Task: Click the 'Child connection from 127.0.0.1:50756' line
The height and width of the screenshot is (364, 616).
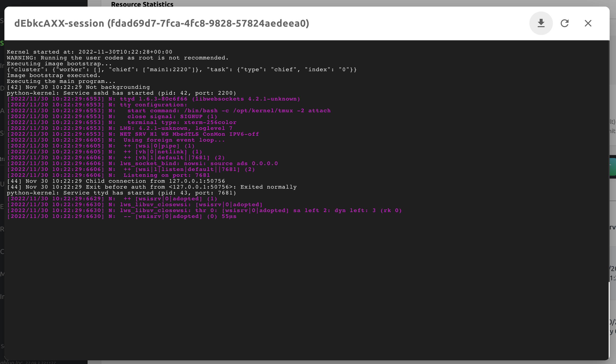Action: coord(116,182)
